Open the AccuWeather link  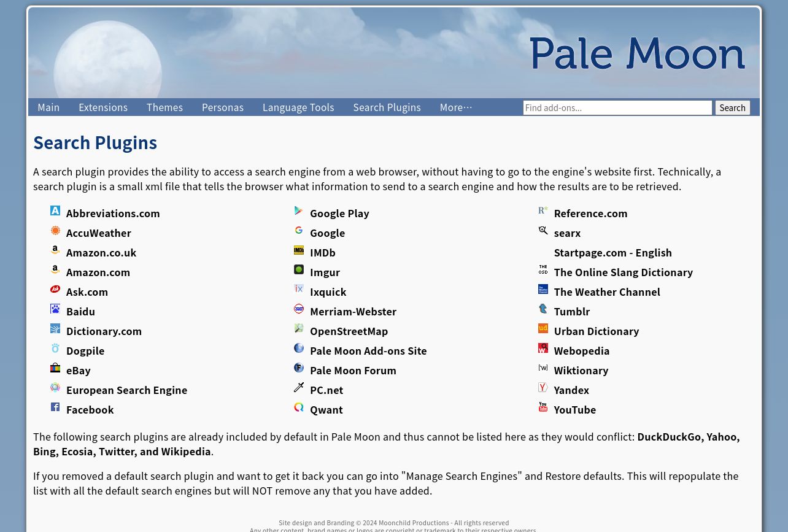[98, 233]
